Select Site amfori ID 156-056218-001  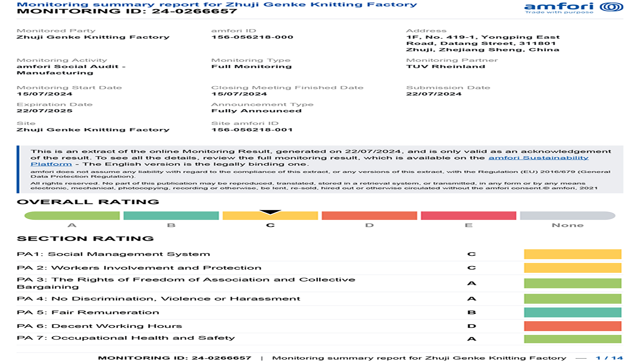[252, 130]
